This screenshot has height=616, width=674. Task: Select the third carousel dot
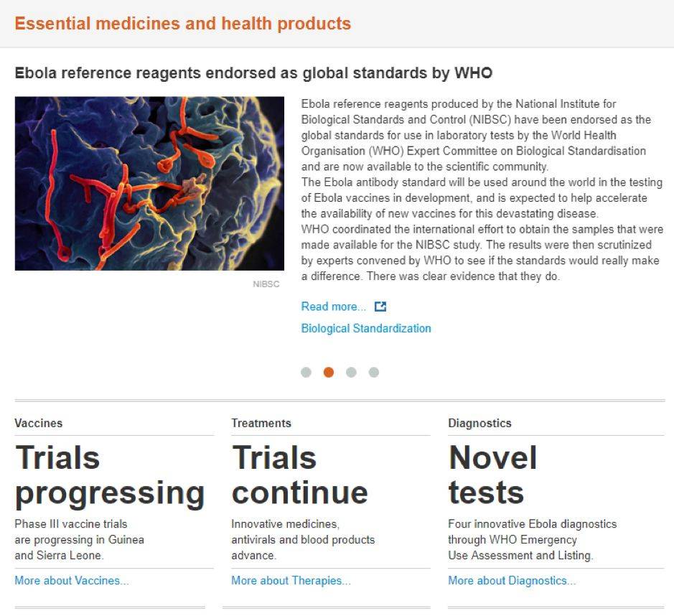pyautogui.click(x=351, y=373)
